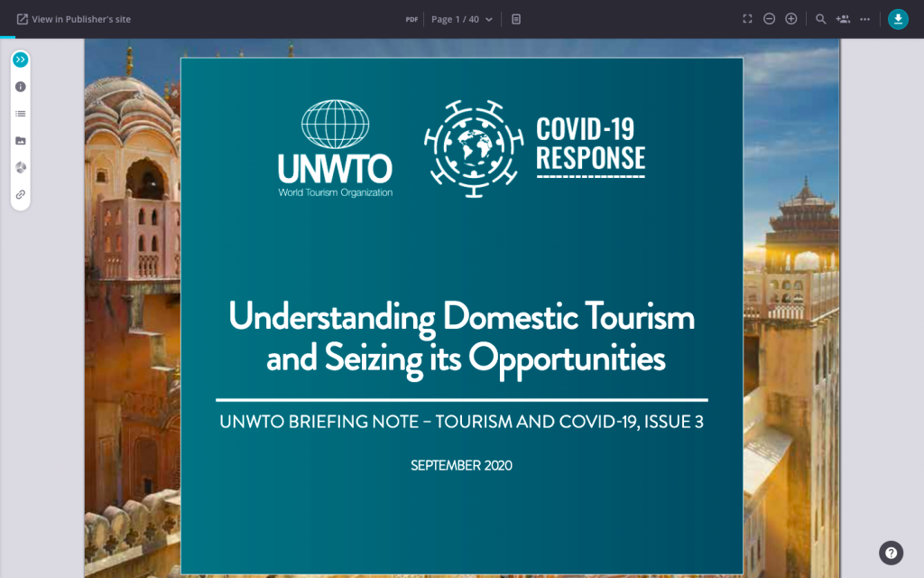Open the document info icon

pyautogui.click(x=21, y=87)
